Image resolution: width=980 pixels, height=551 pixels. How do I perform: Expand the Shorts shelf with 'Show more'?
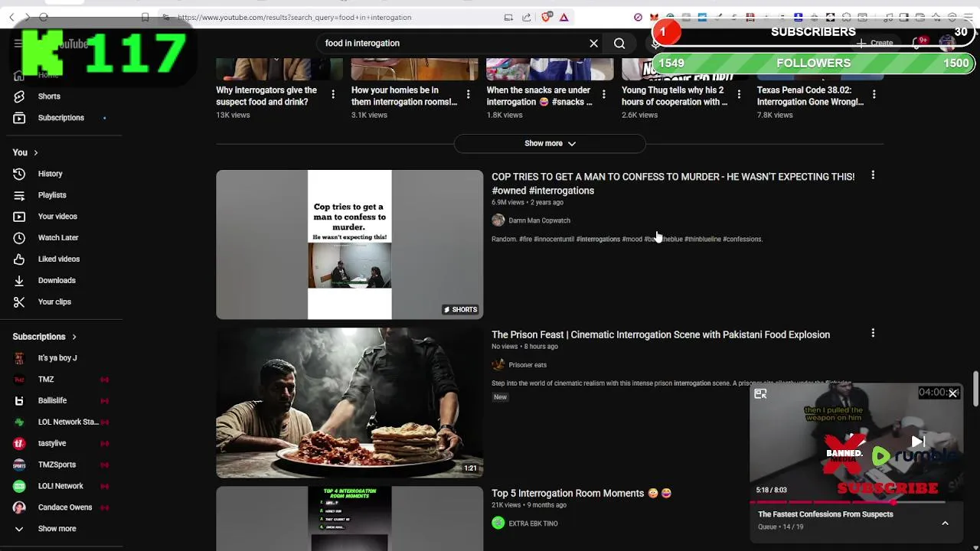pos(550,144)
